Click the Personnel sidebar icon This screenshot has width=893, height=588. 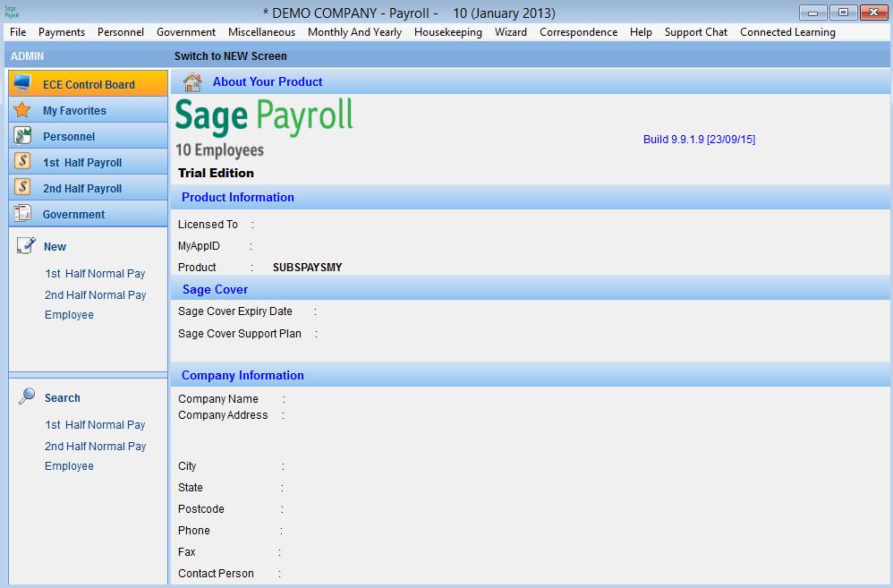tap(22, 136)
